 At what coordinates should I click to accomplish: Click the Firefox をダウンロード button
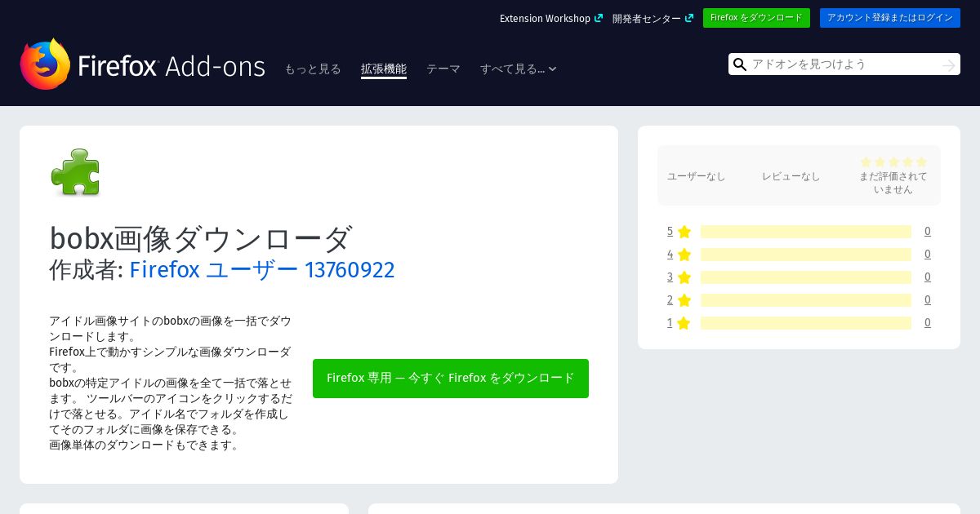[756, 18]
